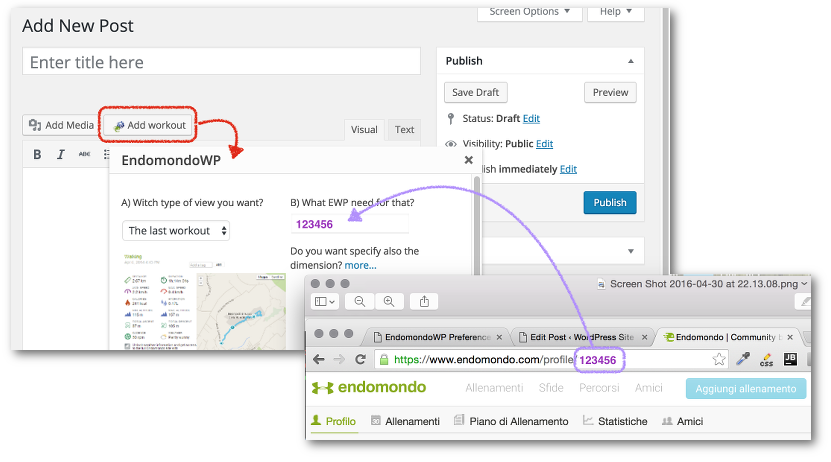Open the Piano di Allenamento tab
831x462 pixels.
point(511,421)
